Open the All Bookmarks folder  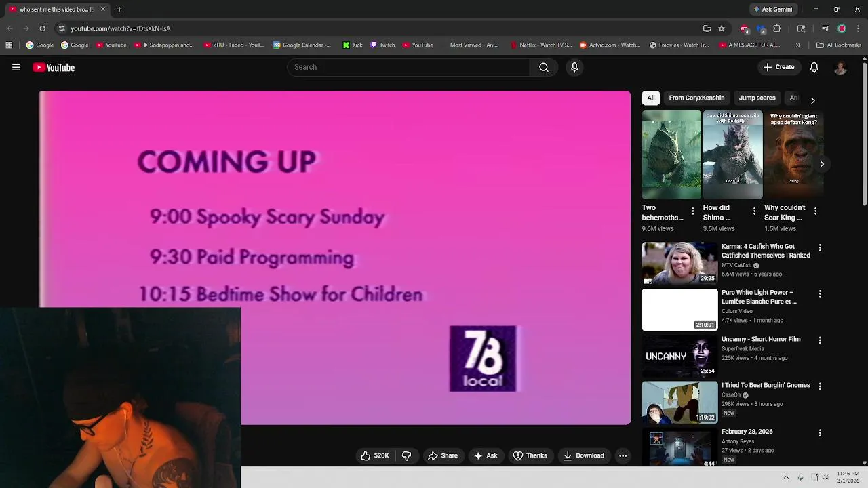tap(839, 45)
